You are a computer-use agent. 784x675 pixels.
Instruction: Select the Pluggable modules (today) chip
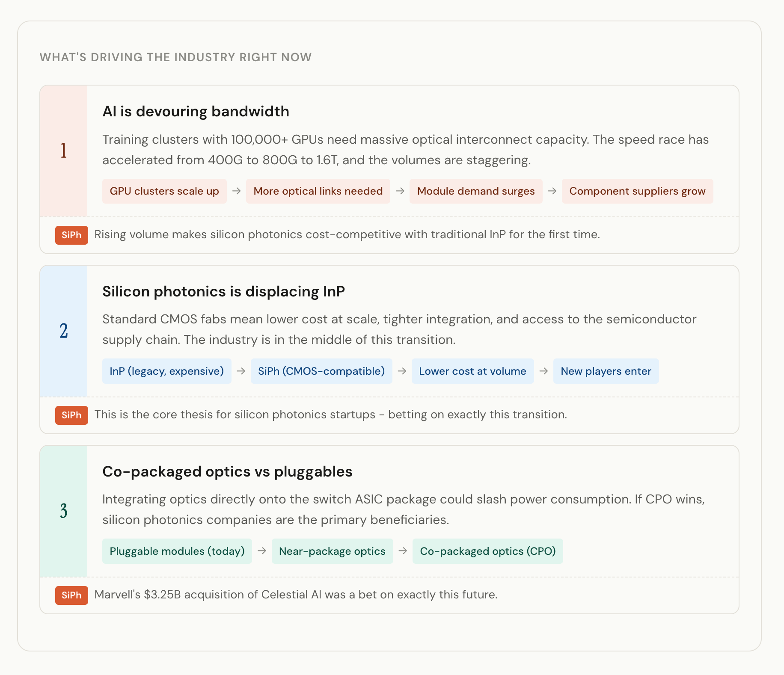[x=177, y=551]
